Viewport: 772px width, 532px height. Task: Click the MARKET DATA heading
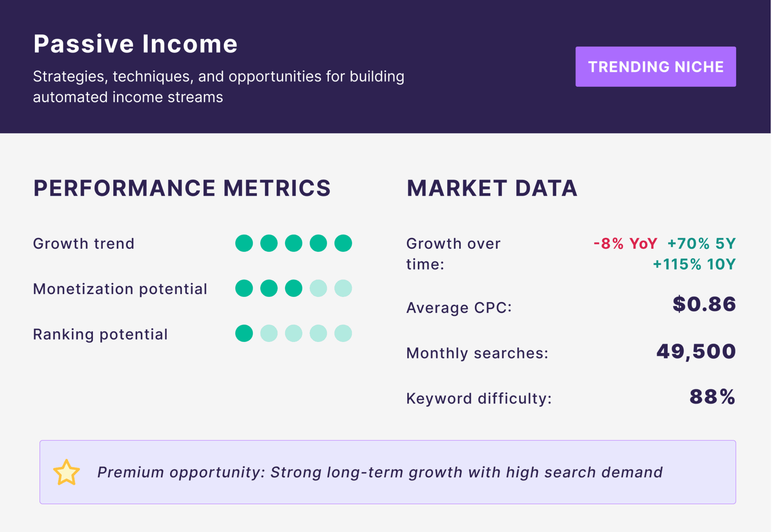click(x=492, y=188)
